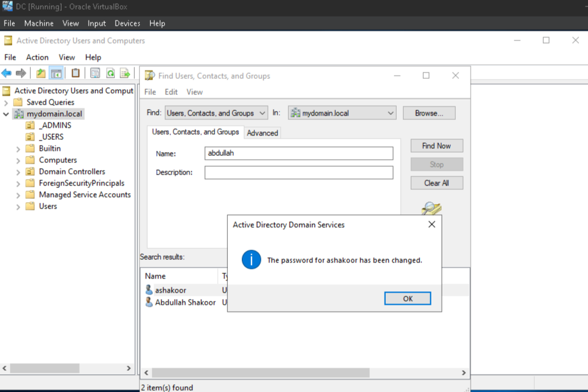588x392 pixels.
Task: Click the Up one level folder icon
Action: (41, 73)
